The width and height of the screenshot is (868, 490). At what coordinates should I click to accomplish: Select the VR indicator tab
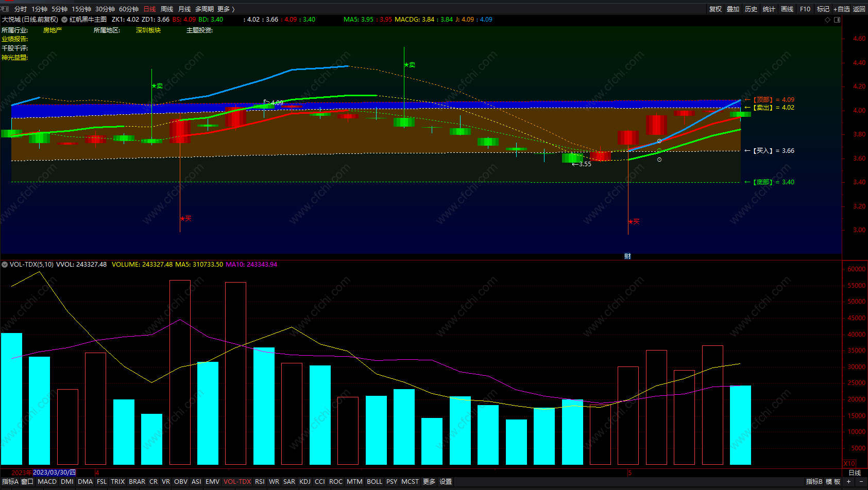pos(166,482)
